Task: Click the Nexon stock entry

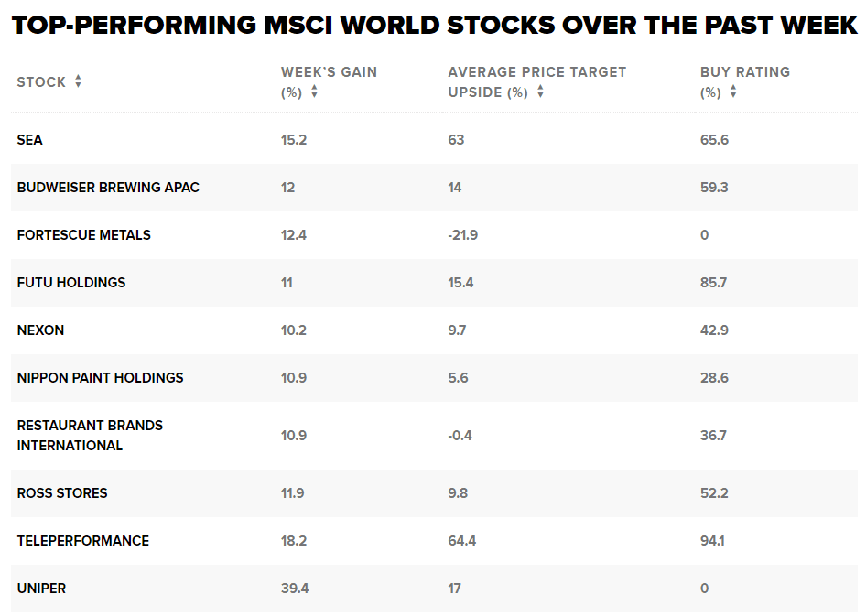Action: point(40,330)
